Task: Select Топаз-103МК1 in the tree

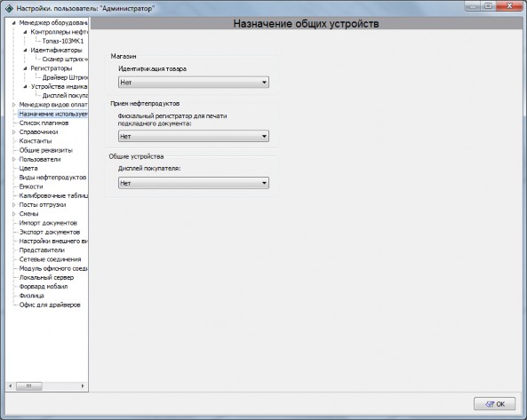Action: [63, 41]
